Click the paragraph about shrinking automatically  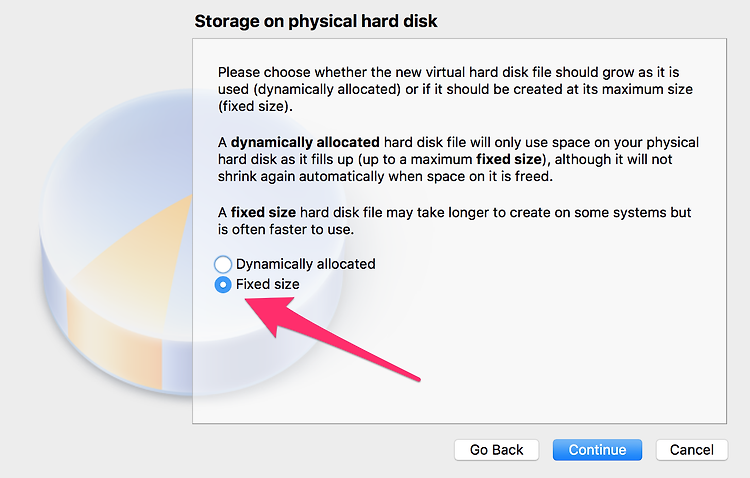[458, 159]
